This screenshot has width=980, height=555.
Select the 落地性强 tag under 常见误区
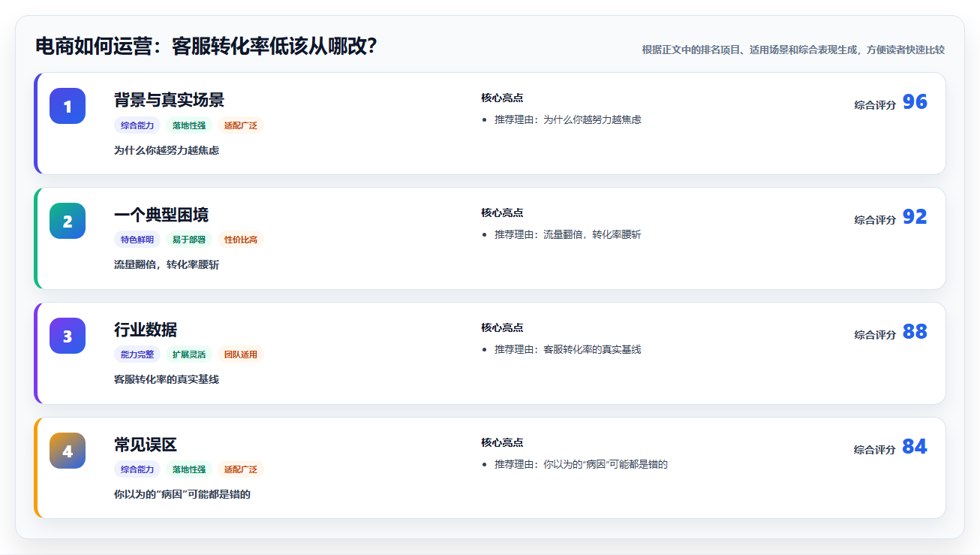[189, 469]
